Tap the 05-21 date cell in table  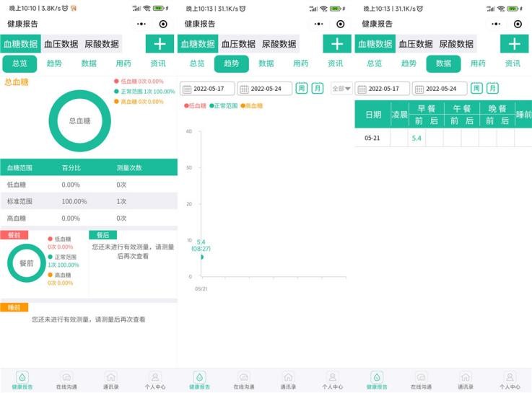click(x=372, y=138)
